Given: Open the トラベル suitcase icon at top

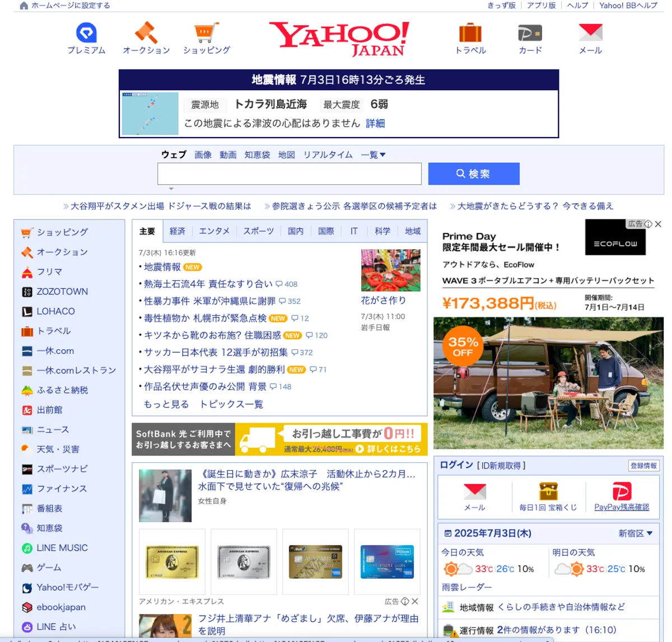Looking at the screenshot, I should click(470, 32).
